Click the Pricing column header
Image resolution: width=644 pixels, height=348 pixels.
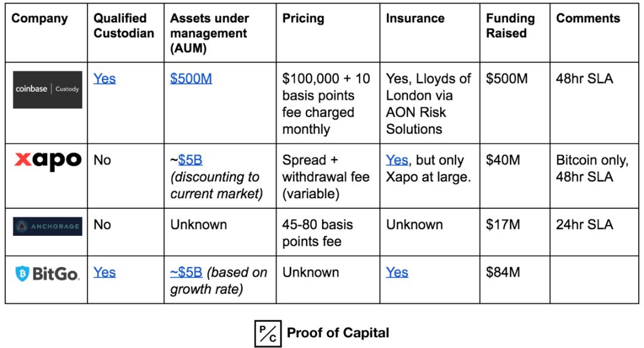pos(303,18)
